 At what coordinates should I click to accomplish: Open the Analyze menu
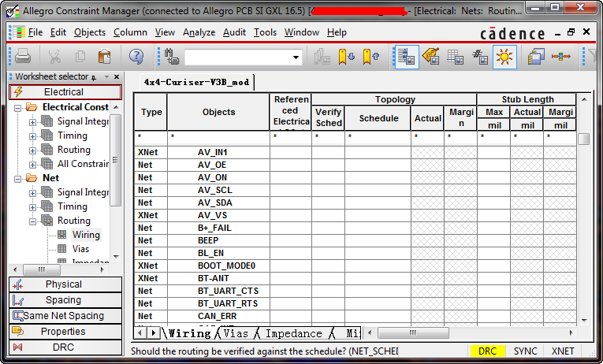199,32
